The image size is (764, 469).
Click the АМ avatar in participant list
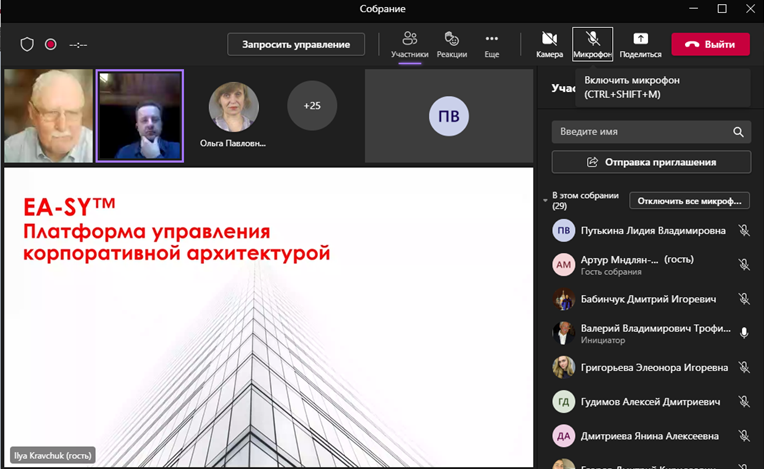564,264
